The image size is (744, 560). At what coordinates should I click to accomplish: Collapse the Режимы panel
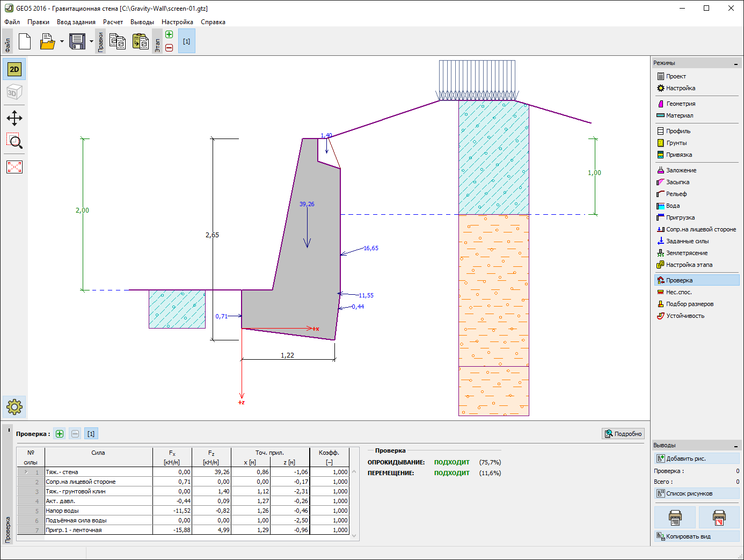tap(735, 63)
